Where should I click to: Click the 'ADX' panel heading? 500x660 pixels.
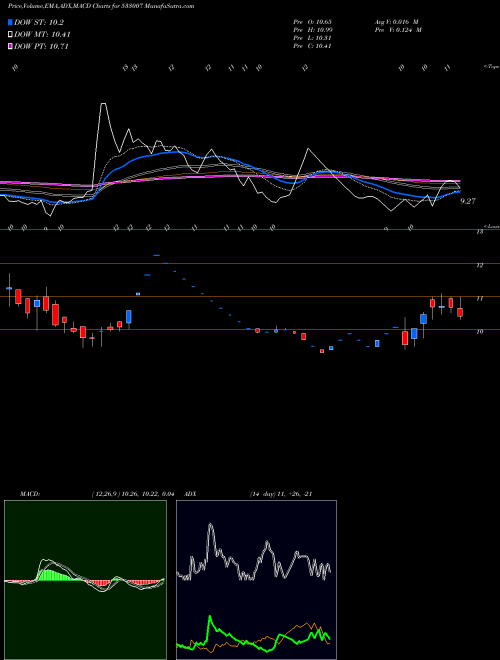tap(190, 494)
